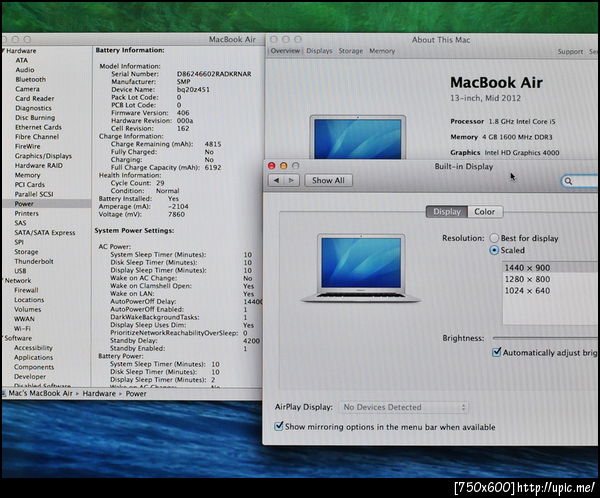Click the search magnifier in Built-in Display window
This screenshot has width=600, height=498.
(x=568, y=181)
